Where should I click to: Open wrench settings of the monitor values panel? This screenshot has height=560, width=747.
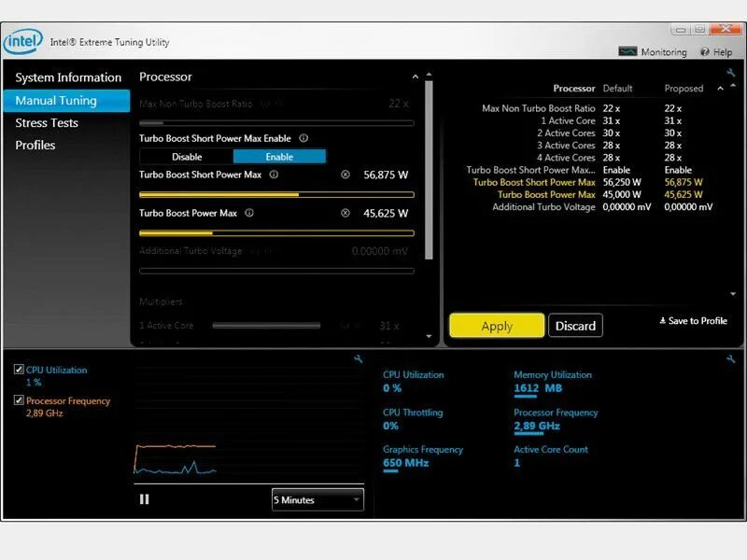731,359
